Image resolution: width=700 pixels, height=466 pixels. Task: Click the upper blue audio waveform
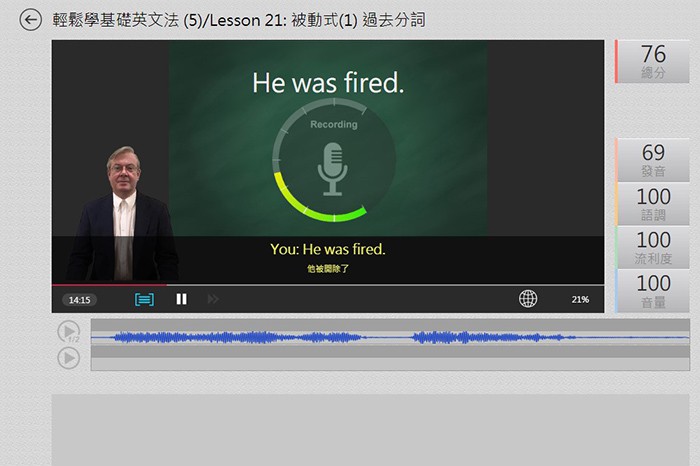390,338
